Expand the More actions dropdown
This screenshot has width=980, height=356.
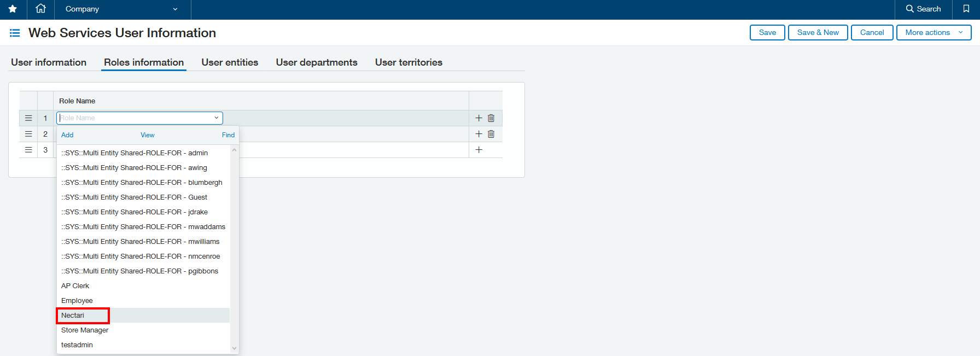934,33
